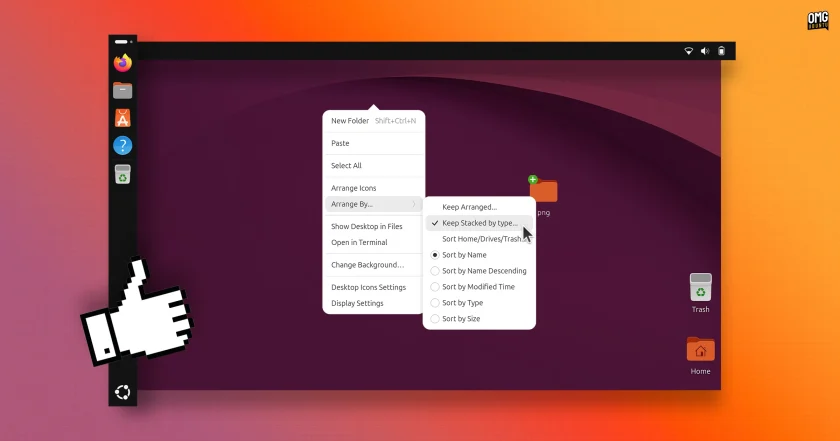Open Desktop Icons Settings
This screenshot has height=441, width=840.
(x=374, y=287)
